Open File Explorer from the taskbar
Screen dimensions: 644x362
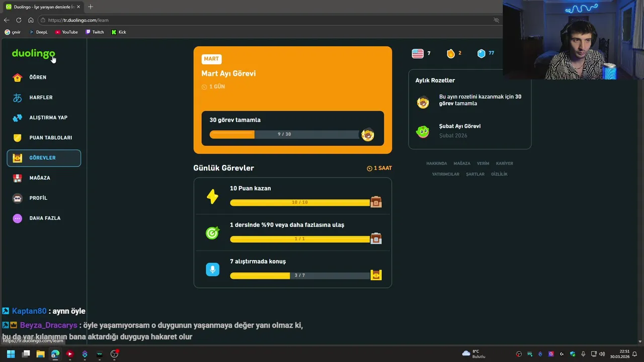40,354
